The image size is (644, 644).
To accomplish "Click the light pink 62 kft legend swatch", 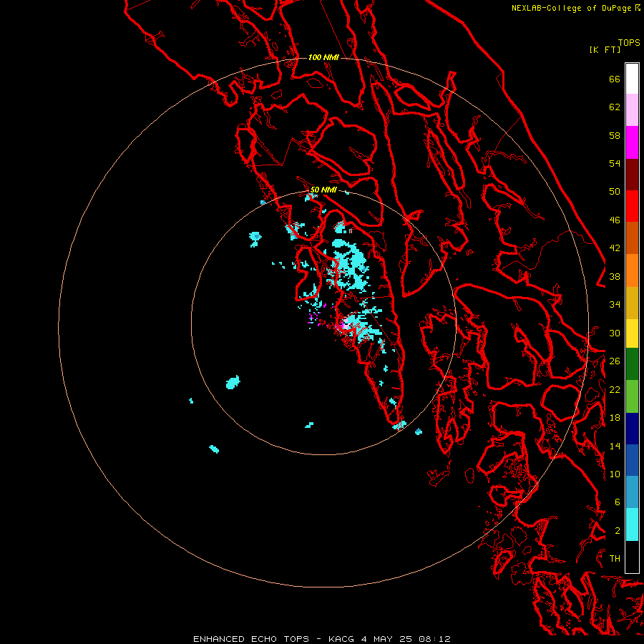I will (632, 110).
